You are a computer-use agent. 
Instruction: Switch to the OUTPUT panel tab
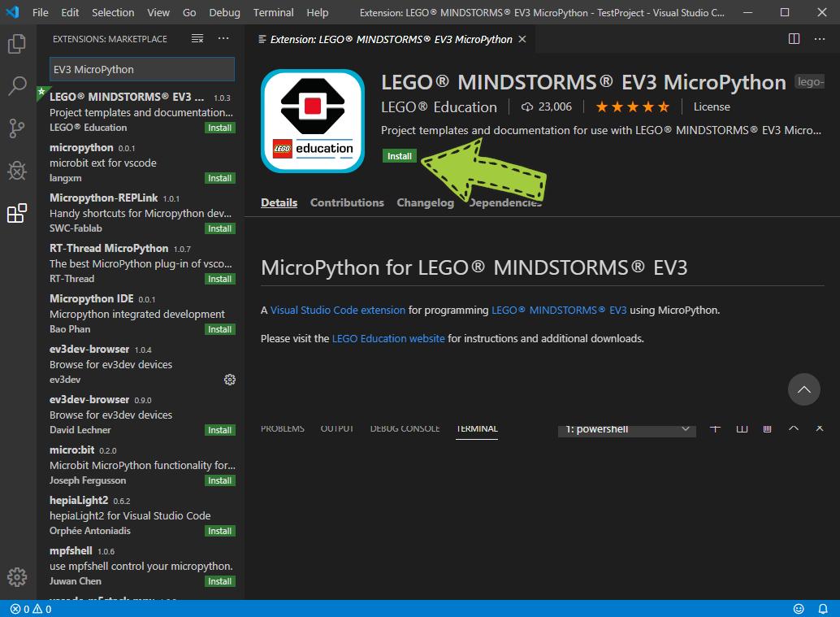coord(337,429)
